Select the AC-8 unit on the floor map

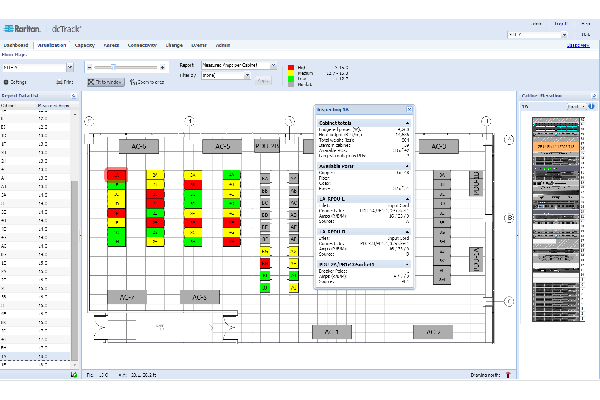(x=199, y=297)
